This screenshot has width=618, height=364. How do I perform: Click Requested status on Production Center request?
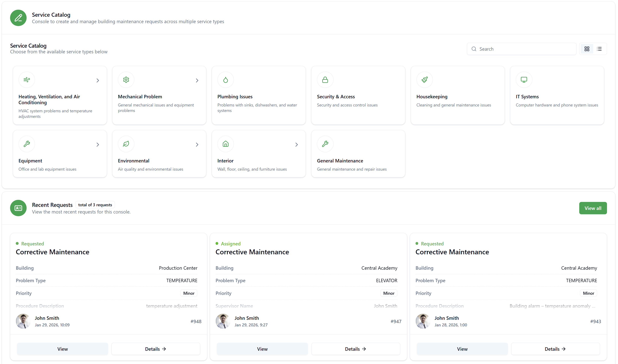32,243
